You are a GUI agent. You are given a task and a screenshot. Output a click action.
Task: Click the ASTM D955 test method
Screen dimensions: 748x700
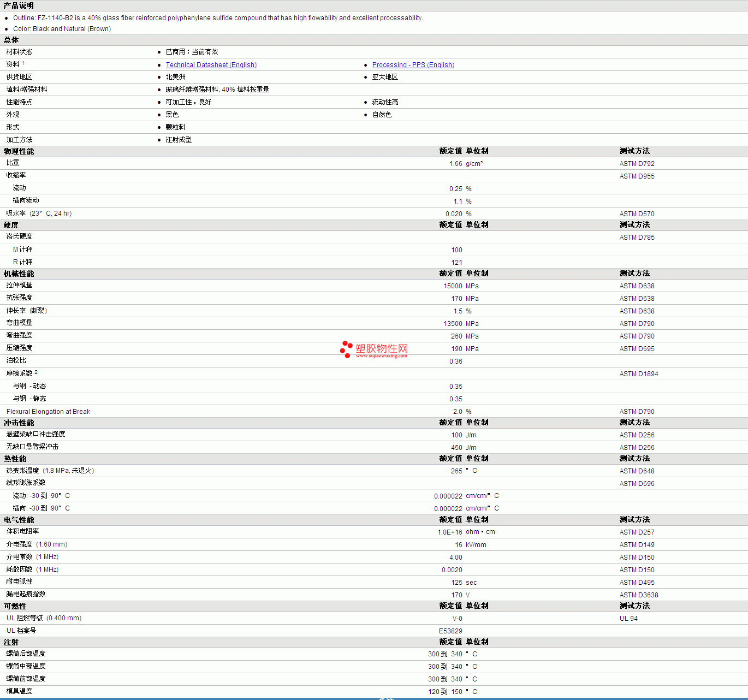click(637, 176)
